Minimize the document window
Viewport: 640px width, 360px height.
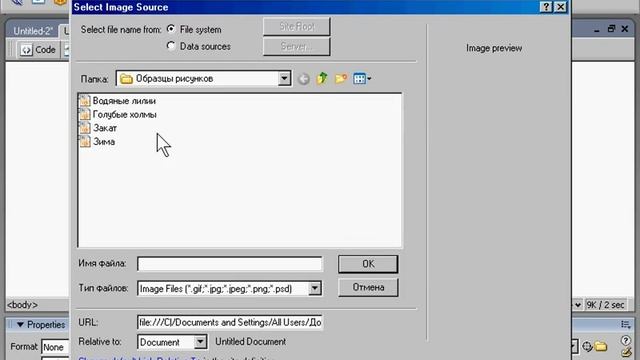coord(597,30)
